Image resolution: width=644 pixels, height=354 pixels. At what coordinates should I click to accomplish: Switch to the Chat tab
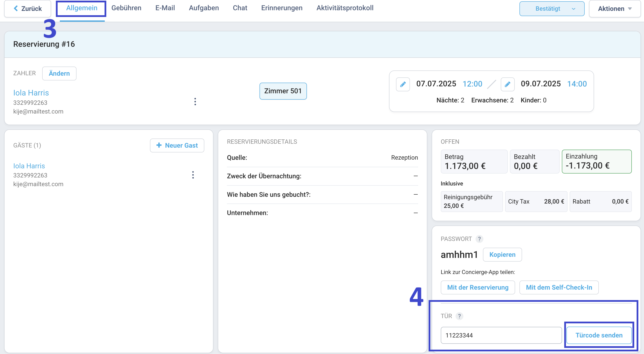point(240,8)
